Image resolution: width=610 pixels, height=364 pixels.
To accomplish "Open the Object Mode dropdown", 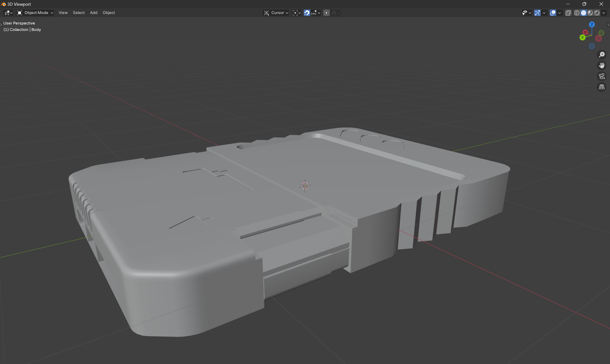I will coord(35,13).
